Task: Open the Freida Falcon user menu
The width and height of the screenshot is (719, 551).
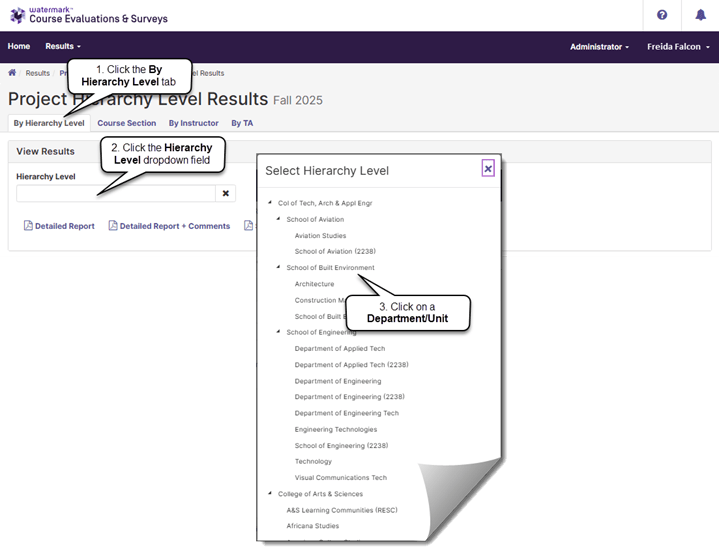Action: pyautogui.click(x=678, y=47)
